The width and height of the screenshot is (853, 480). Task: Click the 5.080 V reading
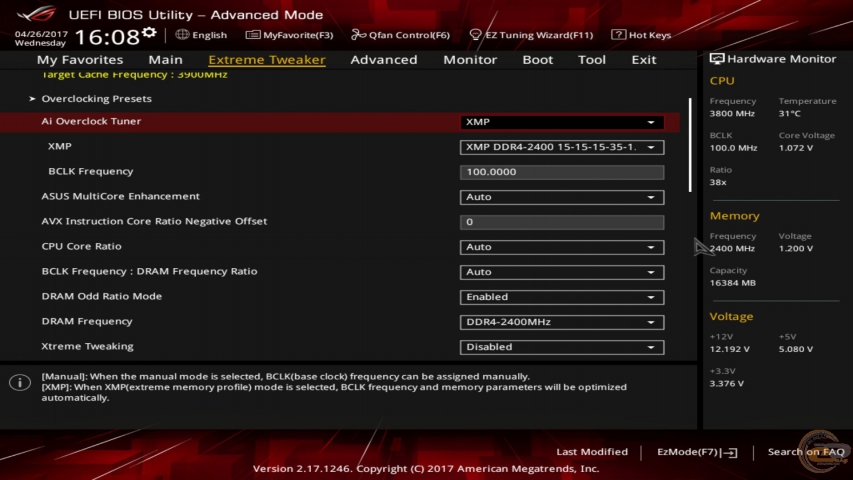(x=796, y=349)
